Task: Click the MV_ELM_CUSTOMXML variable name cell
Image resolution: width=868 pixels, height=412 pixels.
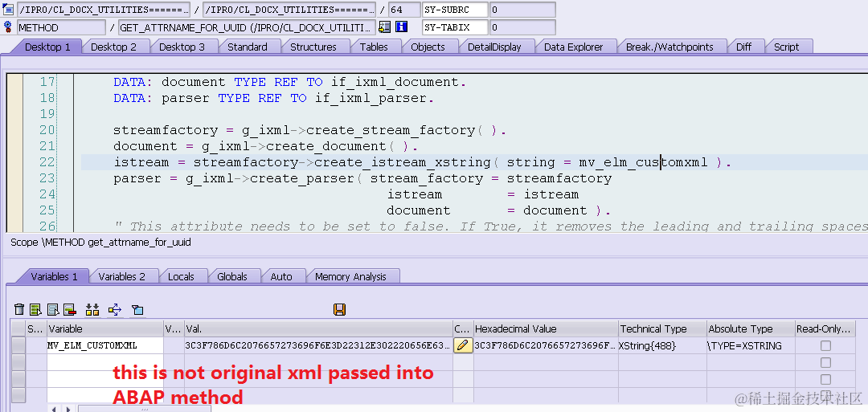Action: (105, 346)
